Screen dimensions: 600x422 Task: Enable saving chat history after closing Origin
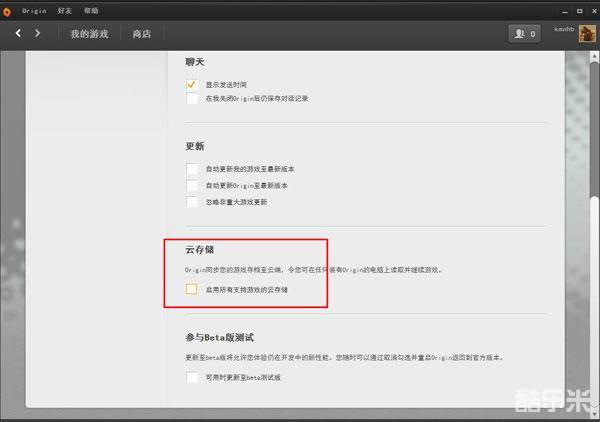tap(193, 100)
